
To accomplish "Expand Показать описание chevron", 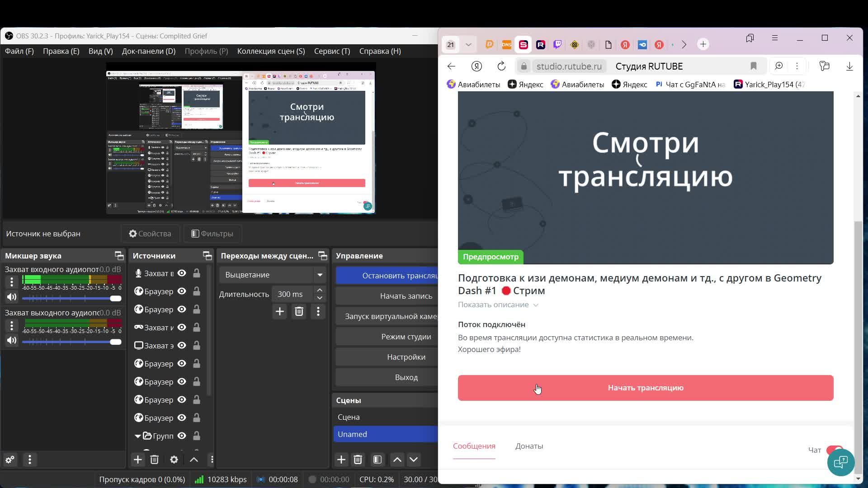I will coord(536,305).
